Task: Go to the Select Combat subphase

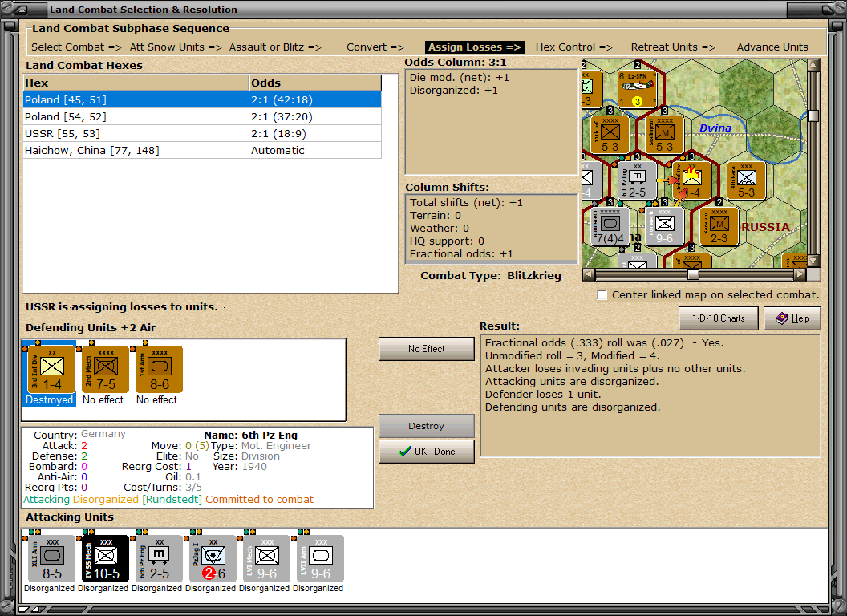Action: 76,47
